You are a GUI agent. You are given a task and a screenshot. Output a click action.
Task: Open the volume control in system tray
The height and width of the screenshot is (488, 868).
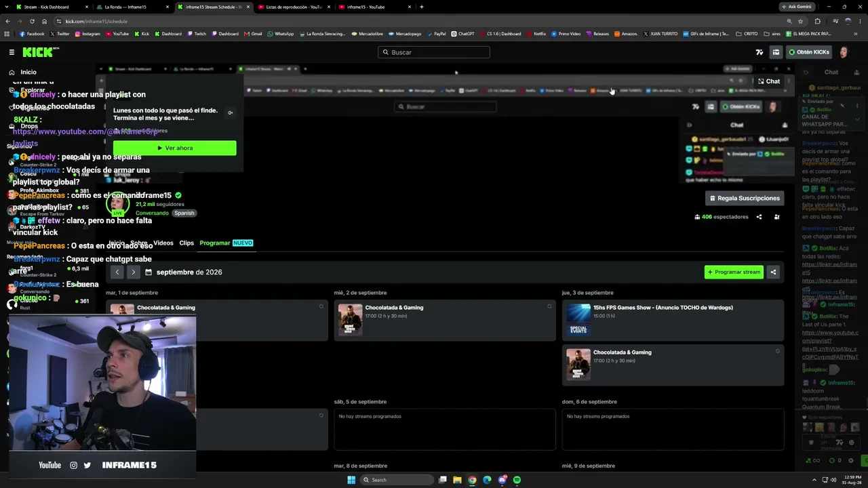[x=833, y=480]
